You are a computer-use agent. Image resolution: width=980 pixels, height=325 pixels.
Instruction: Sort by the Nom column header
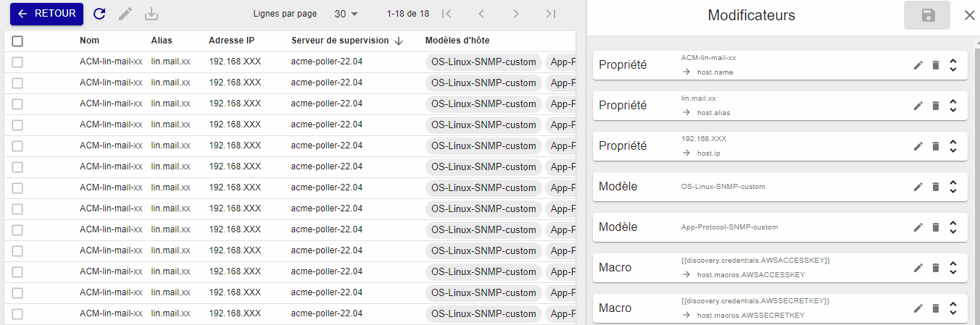click(x=90, y=41)
